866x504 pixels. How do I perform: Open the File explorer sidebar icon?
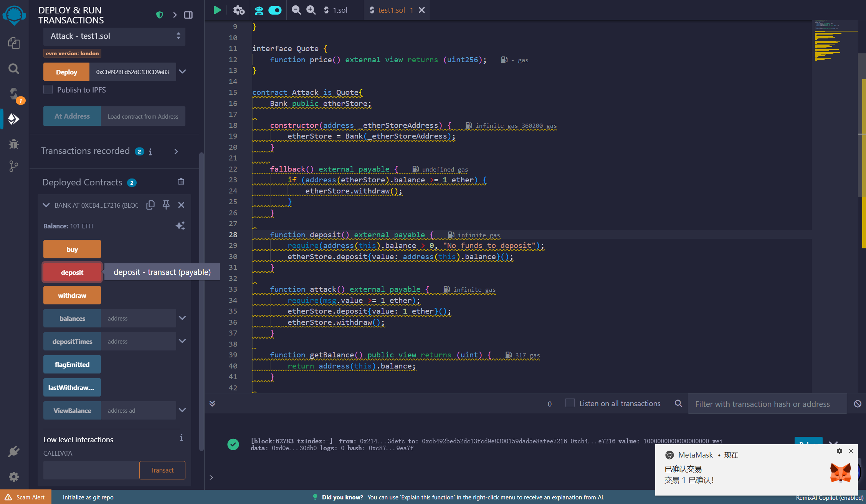tap(14, 43)
